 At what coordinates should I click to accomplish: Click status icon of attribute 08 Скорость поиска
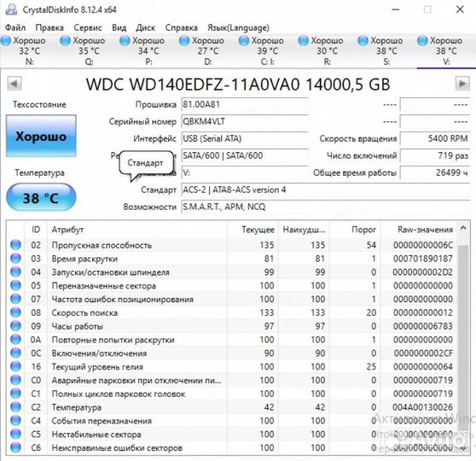point(15,312)
